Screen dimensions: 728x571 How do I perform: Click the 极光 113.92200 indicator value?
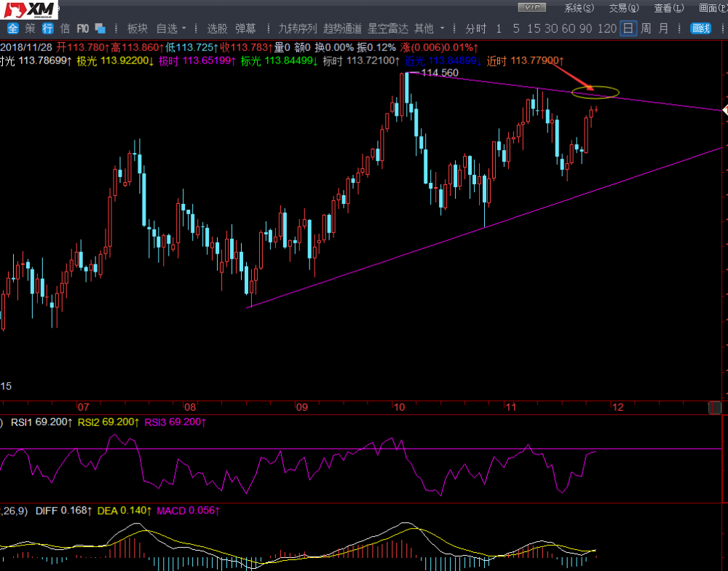(x=115, y=61)
